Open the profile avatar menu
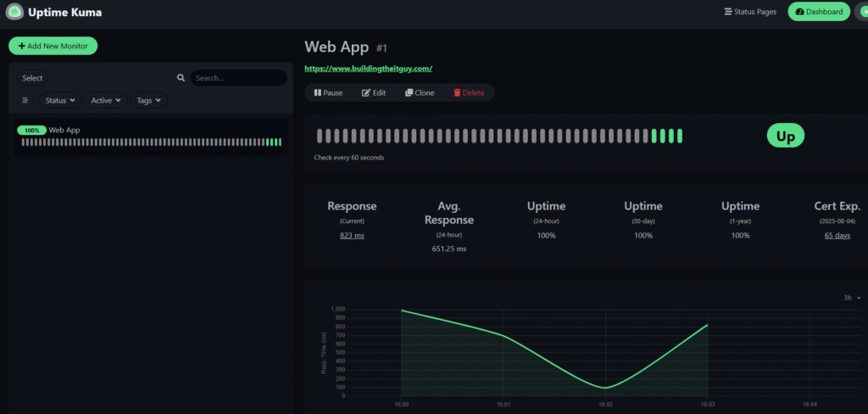Image resolution: width=868 pixels, height=414 pixels. 862,12
